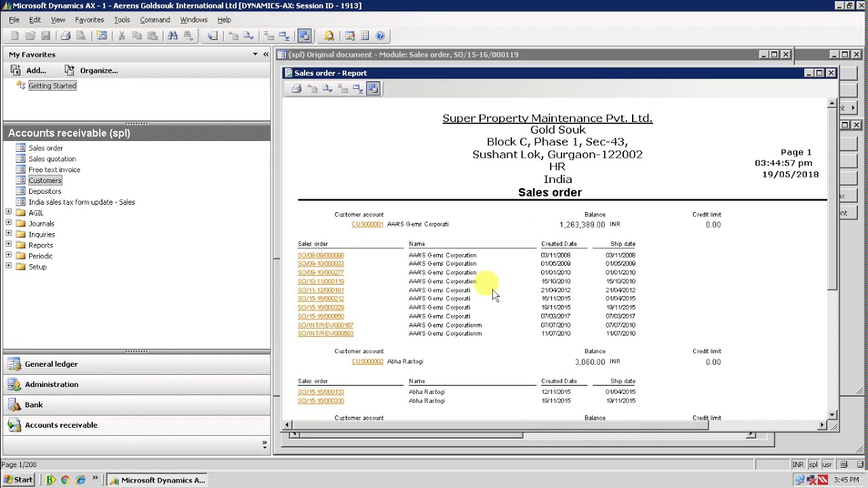
Task: Click the Find binoculars toolbar icon
Action: [x=172, y=36]
